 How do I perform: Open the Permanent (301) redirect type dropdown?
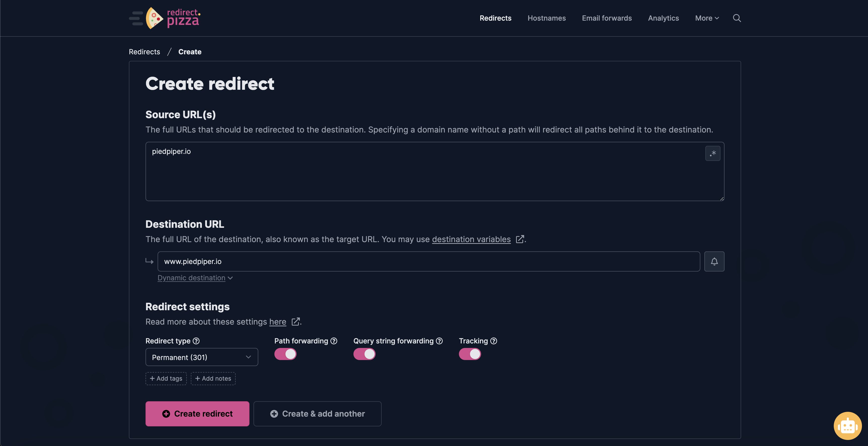coord(201,357)
